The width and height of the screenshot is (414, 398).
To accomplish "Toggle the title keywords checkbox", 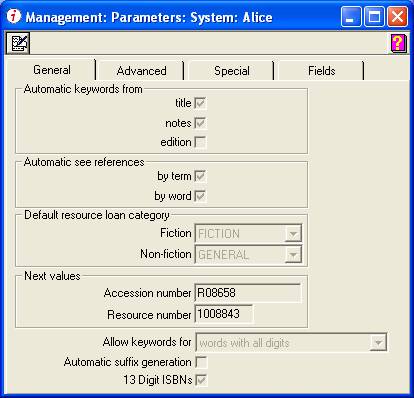I will pos(200,103).
